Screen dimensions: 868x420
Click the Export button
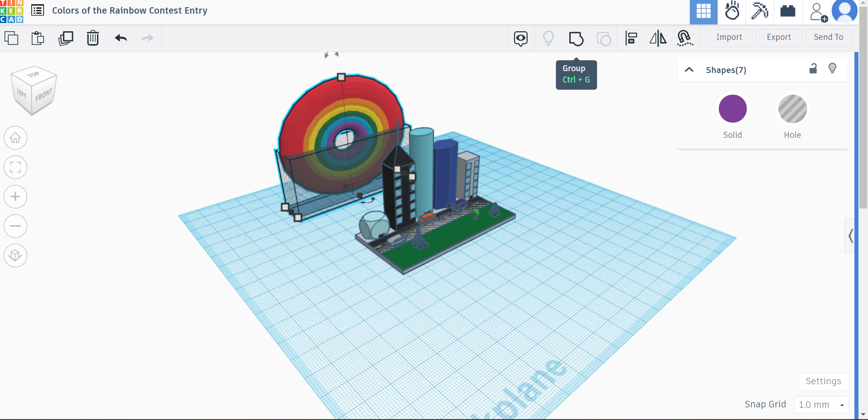click(x=778, y=38)
